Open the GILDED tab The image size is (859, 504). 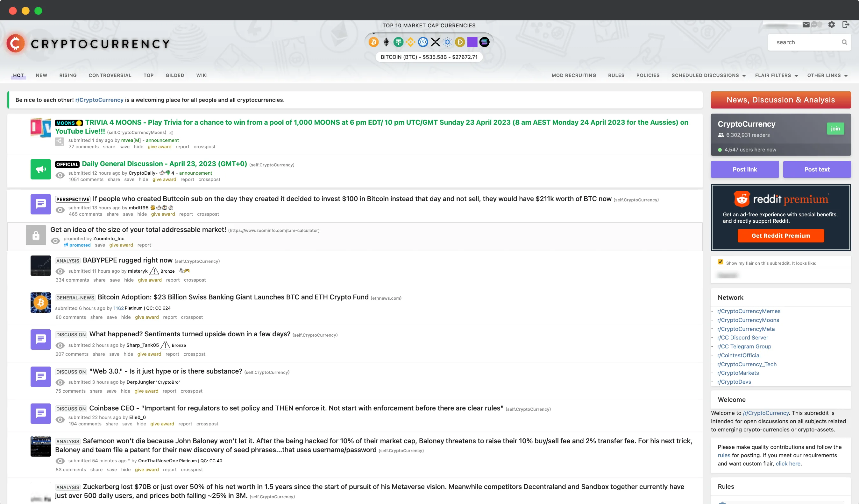click(x=175, y=75)
